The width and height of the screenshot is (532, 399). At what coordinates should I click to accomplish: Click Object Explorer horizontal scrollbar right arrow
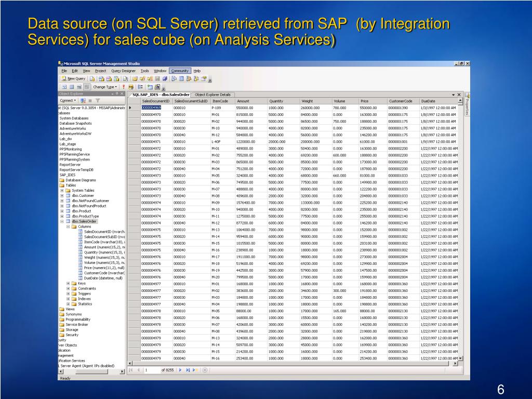(122, 372)
